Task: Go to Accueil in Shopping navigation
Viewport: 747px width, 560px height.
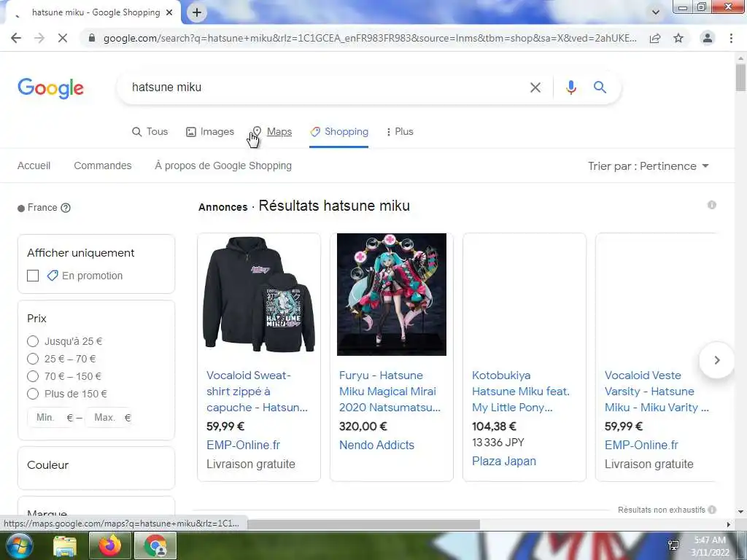Action: coord(34,166)
